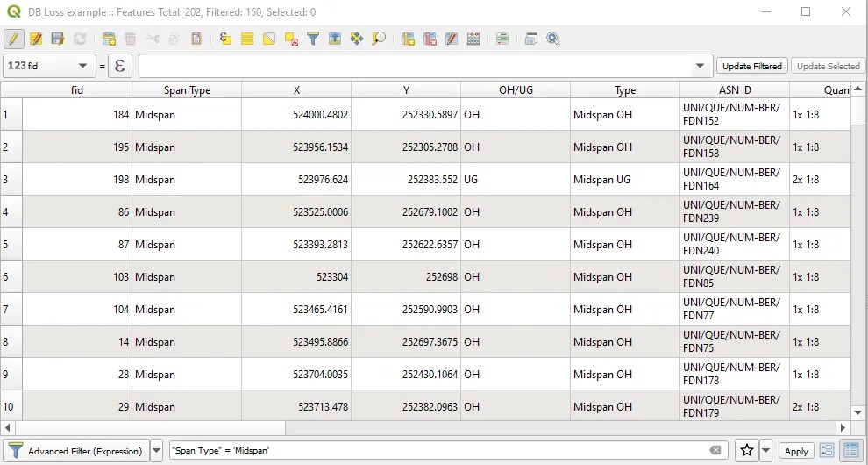
Task: Deselect all features
Action: pyautogui.click(x=291, y=39)
